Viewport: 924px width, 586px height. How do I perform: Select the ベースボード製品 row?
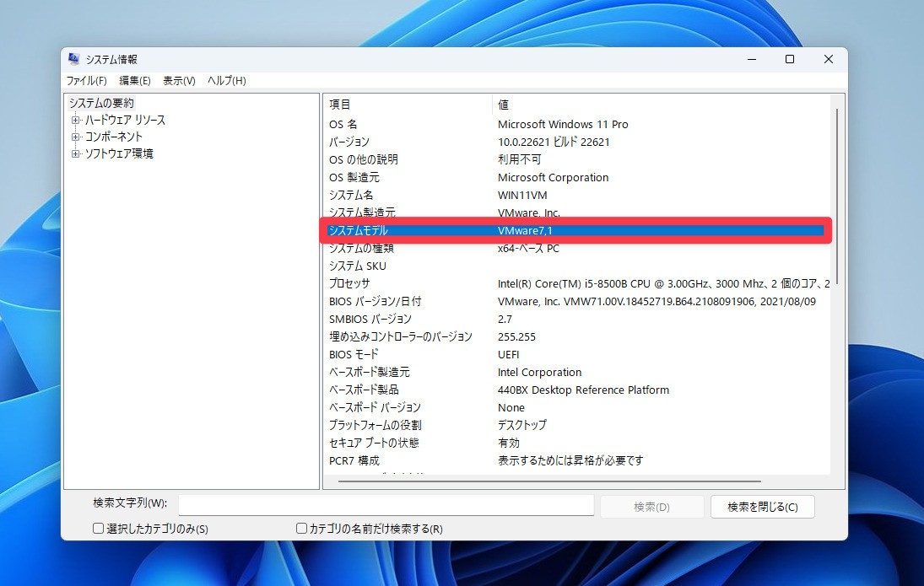click(577, 390)
